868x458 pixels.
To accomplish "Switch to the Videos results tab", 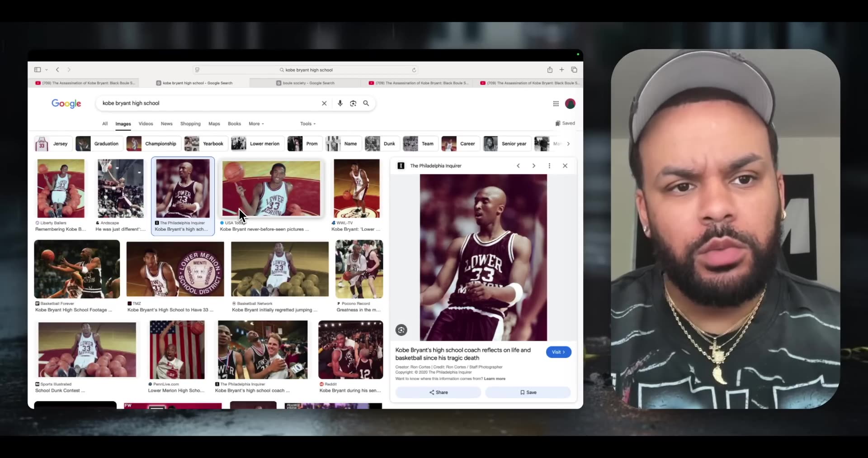I will coord(146,124).
